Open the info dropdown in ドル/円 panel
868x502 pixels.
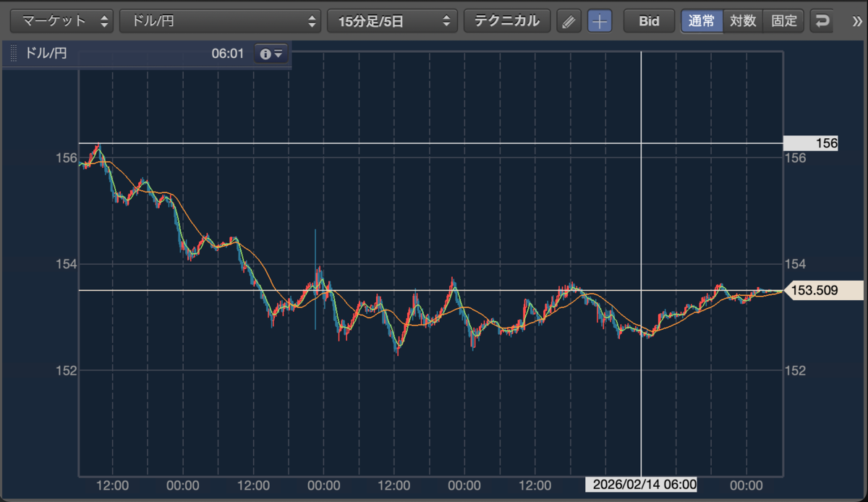point(271,54)
